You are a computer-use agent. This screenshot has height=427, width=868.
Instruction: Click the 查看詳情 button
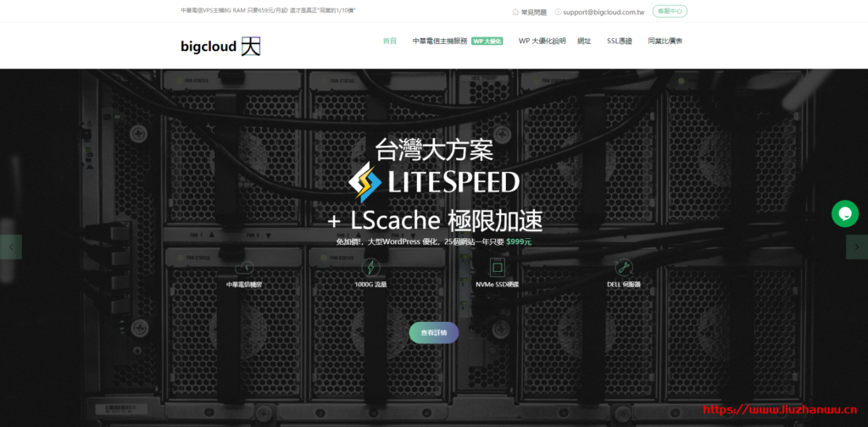coord(434,332)
